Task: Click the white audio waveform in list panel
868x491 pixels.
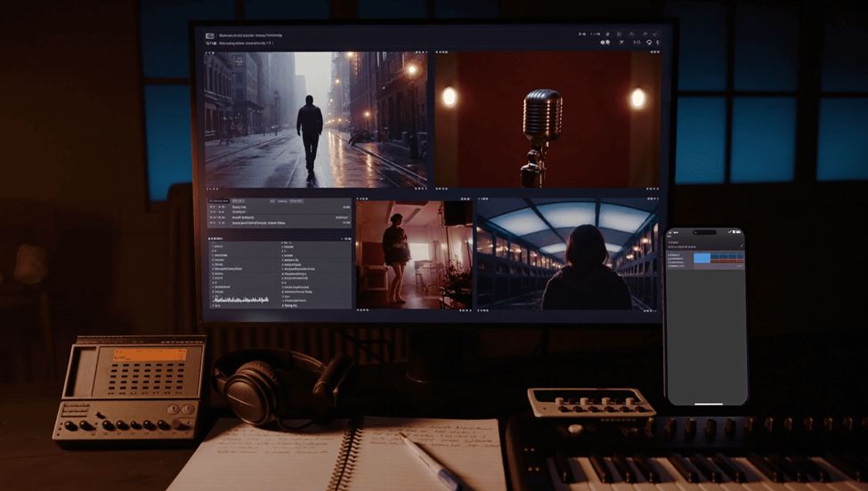Action: pyautogui.click(x=240, y=300)
